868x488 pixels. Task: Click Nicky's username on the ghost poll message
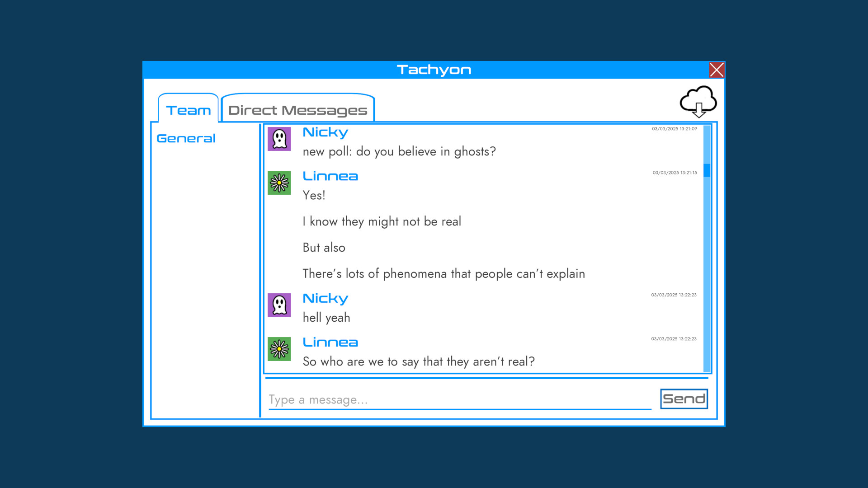(x=325, y=132)
